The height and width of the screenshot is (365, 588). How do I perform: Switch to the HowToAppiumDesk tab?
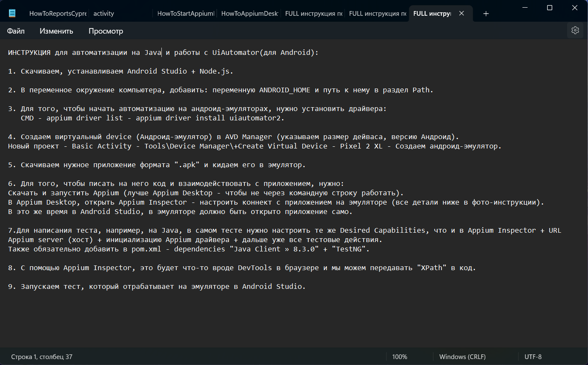250,14
